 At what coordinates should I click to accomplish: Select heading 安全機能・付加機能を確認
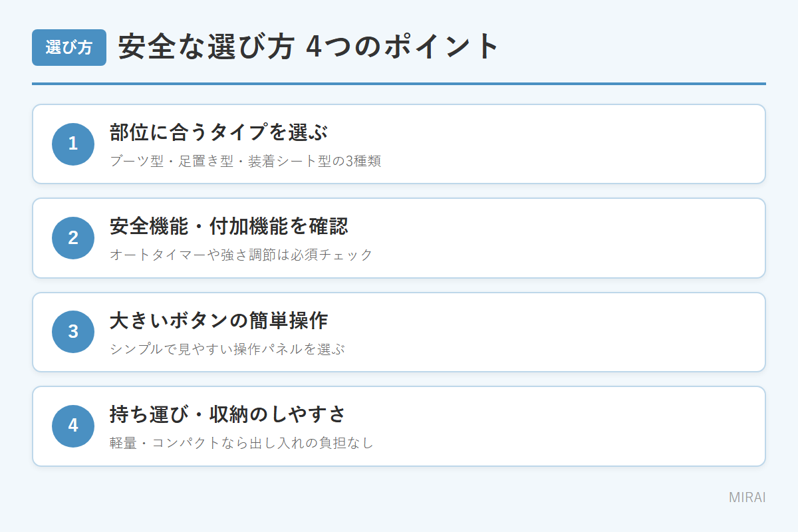229,226
